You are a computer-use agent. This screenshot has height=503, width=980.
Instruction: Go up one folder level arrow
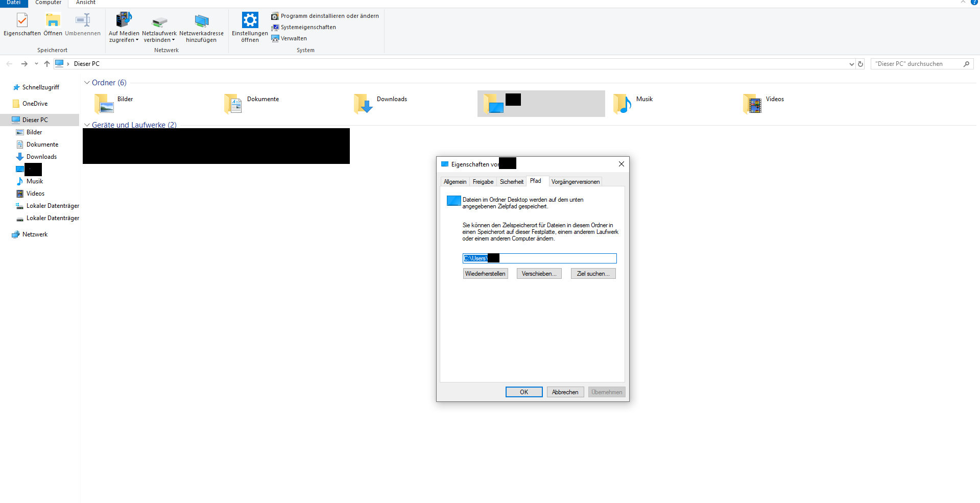(47, 64)
